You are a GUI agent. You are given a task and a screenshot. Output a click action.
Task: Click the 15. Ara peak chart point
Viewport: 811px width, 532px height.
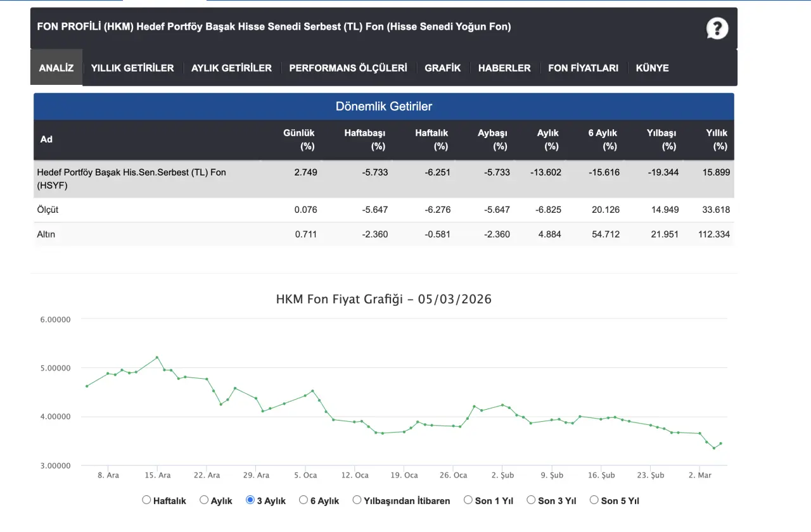(x=157, y=357)
